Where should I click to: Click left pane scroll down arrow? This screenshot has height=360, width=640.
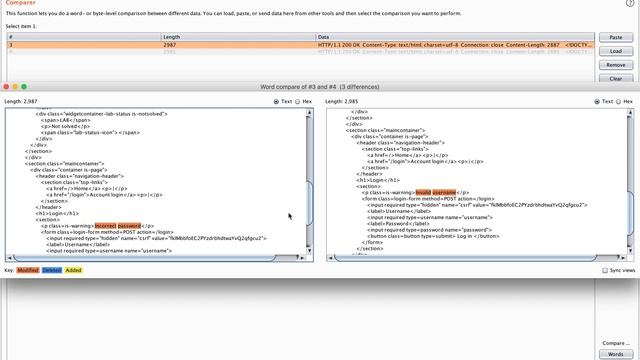tap(309, 250)
